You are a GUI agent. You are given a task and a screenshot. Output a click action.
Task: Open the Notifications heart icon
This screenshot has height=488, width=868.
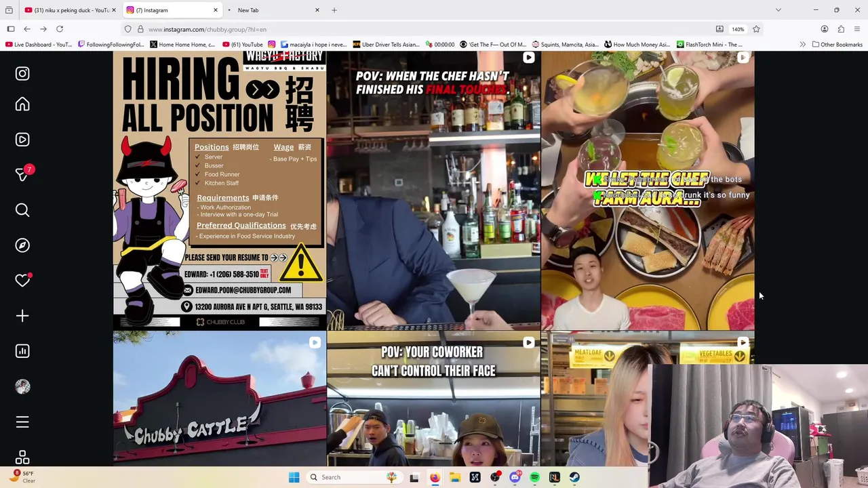coord(22,280)
